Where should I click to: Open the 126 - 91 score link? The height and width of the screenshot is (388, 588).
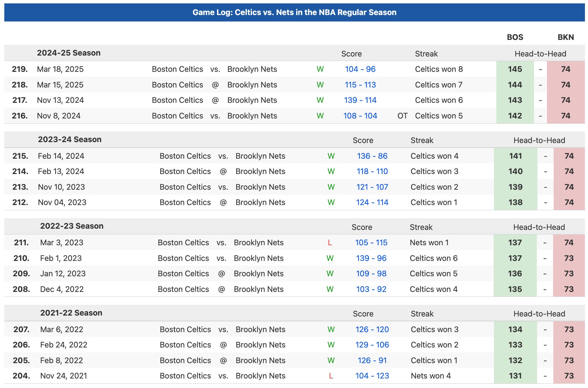click(x=372, y=361)
